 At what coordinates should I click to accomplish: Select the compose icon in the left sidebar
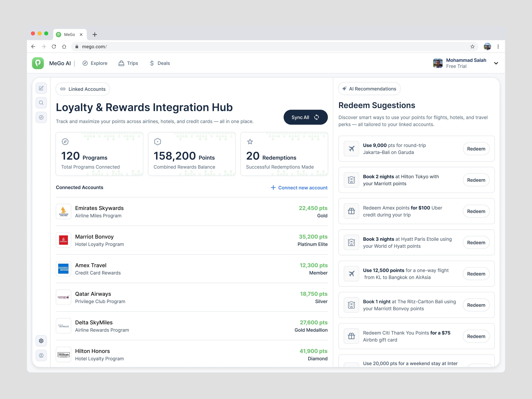pyautogui.click(x=41, y=88)
